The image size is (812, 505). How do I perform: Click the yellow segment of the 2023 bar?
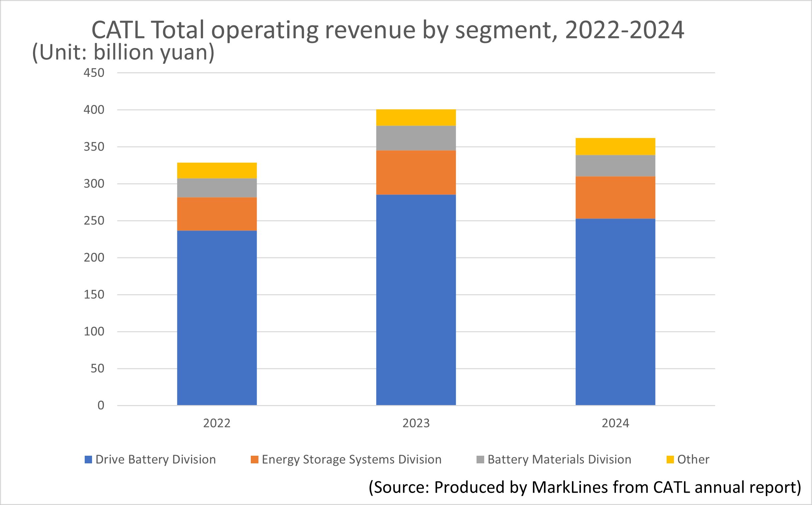416,118
